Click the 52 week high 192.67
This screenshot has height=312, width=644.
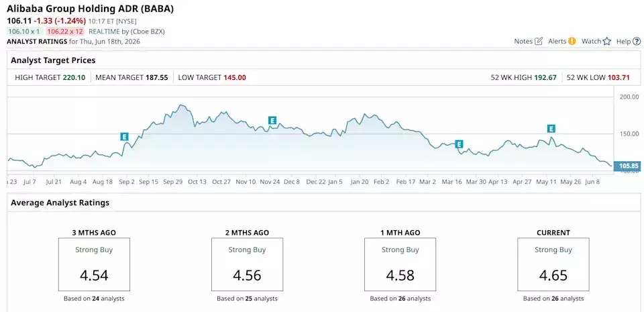point(545,77)
